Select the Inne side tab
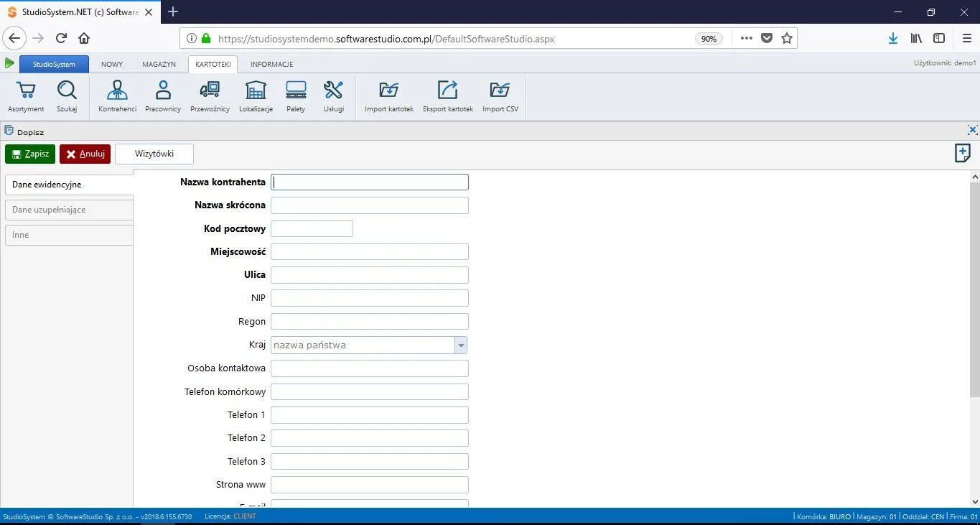 [x=69, y=235]
